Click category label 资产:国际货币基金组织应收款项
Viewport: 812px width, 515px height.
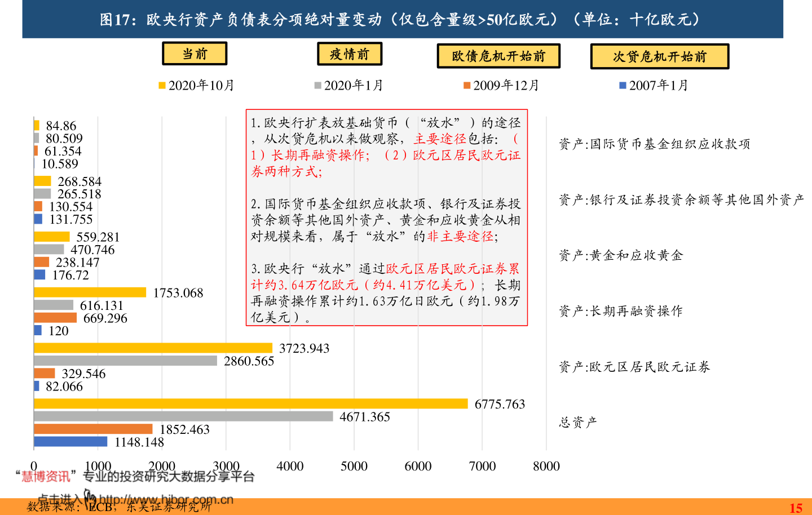click(655, 144)
